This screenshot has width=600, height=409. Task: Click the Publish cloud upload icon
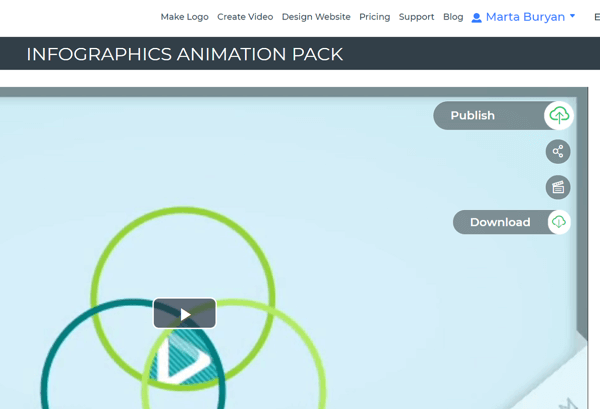click(x=559, y=116)
